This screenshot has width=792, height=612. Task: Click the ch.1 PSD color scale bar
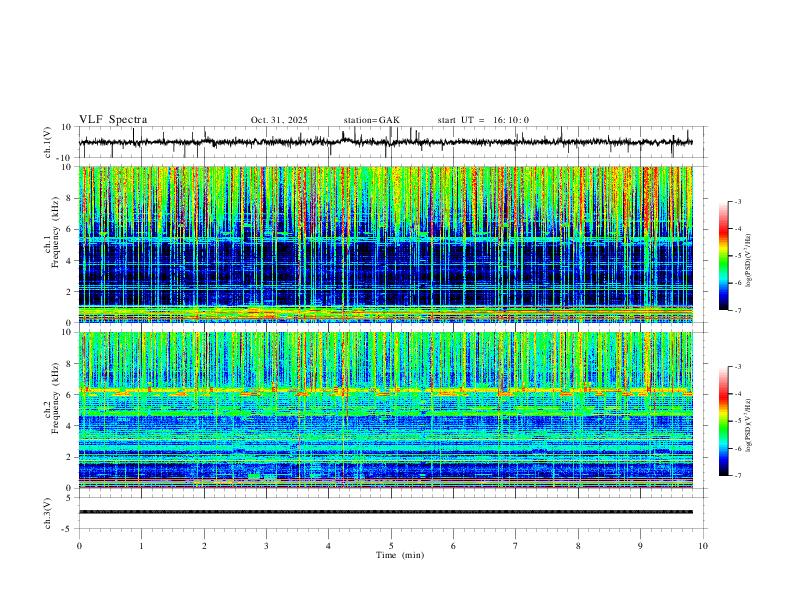click(x=723, y=256)
